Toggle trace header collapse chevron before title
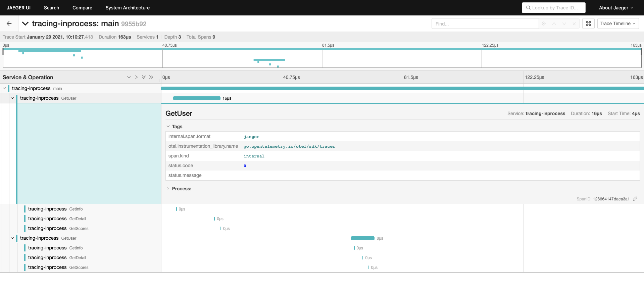This screenshot has height=284, width=644. pyautogui.click(x=25, y=23)
